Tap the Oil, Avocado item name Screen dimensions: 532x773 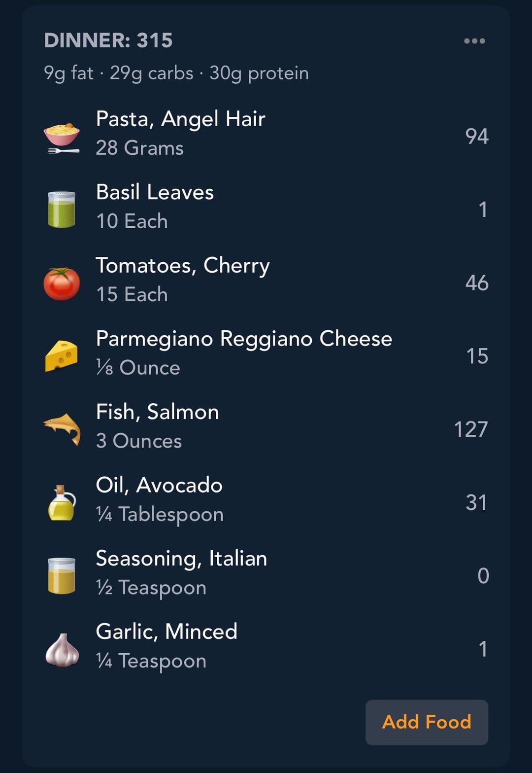point(159,486)
